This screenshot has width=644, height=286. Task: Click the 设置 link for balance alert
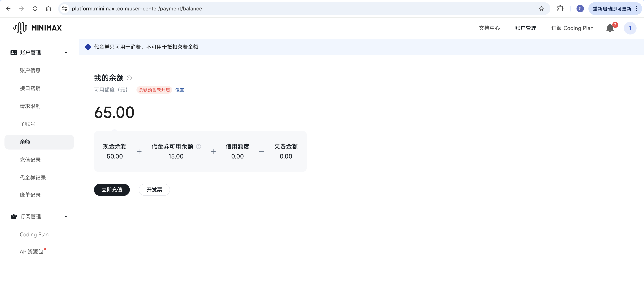pos(180,90)
